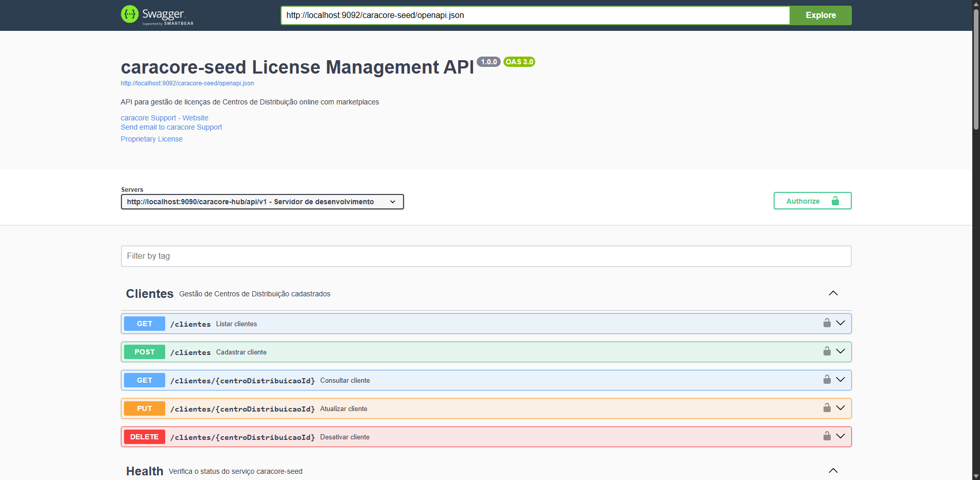Screen dimensions: 980x480
Task: Click the page's vertical scrollbar thumb
Action: coord(976,67)
